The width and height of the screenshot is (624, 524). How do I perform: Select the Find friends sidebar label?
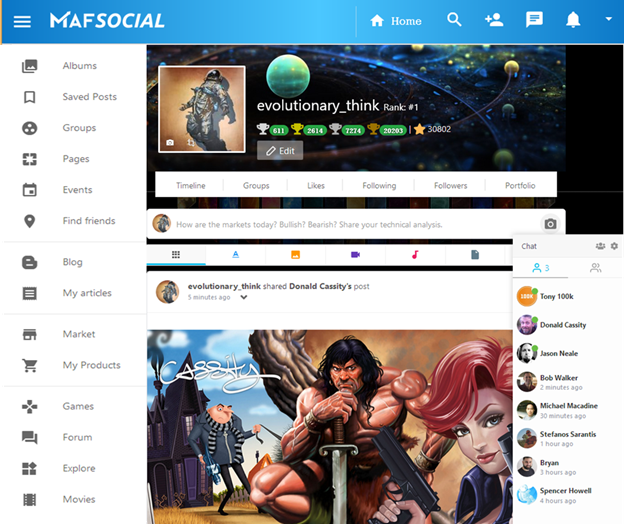pyautogui.click(x=89, y=221)
